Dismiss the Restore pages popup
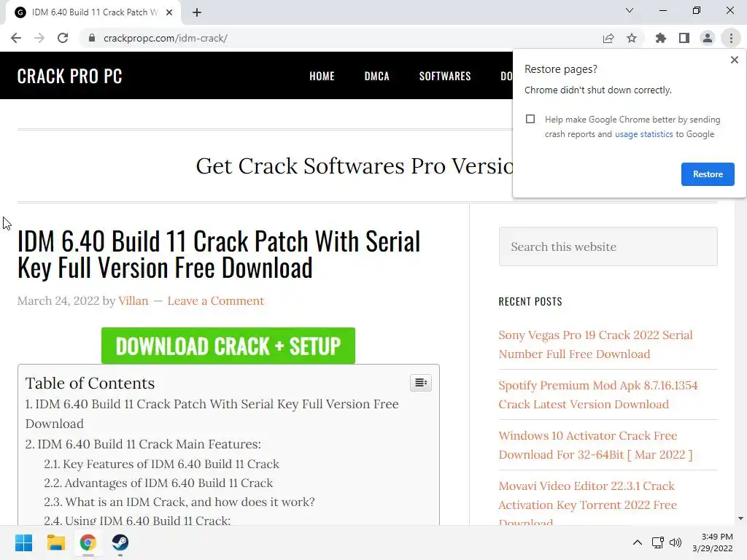 [734, 60]
